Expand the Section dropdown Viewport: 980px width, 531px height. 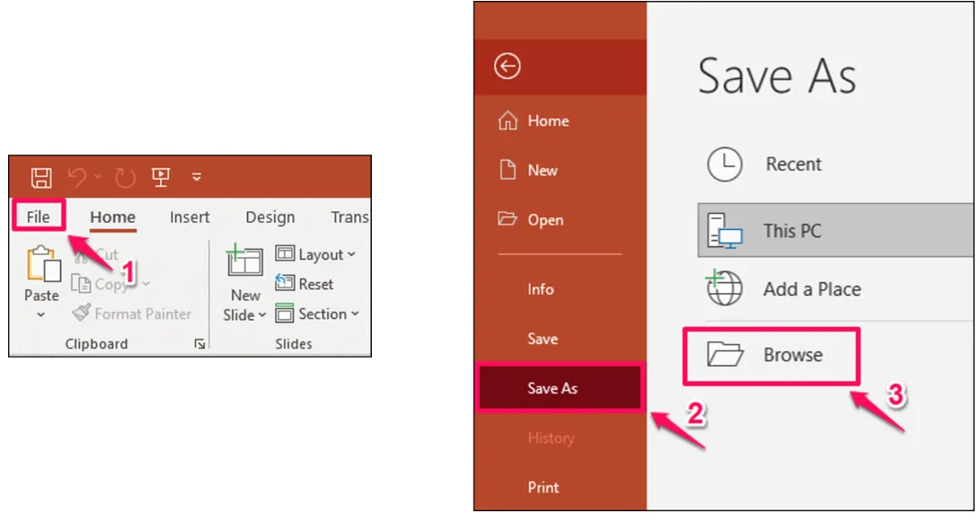point(317,314)
